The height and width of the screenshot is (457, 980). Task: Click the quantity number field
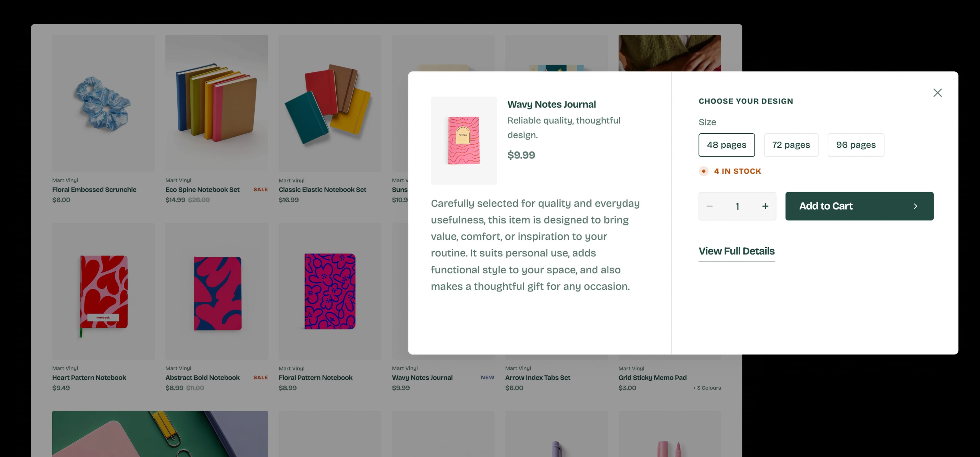[x=737, y=206]
